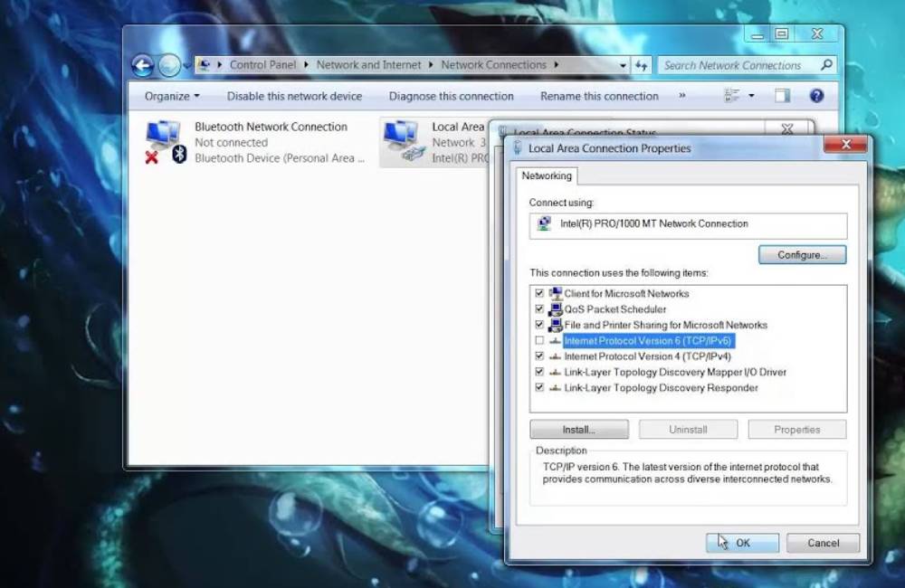Uncheck QoS Packet Scheduler
This screenshot has height=588, width=905.
tap(539, 308)
